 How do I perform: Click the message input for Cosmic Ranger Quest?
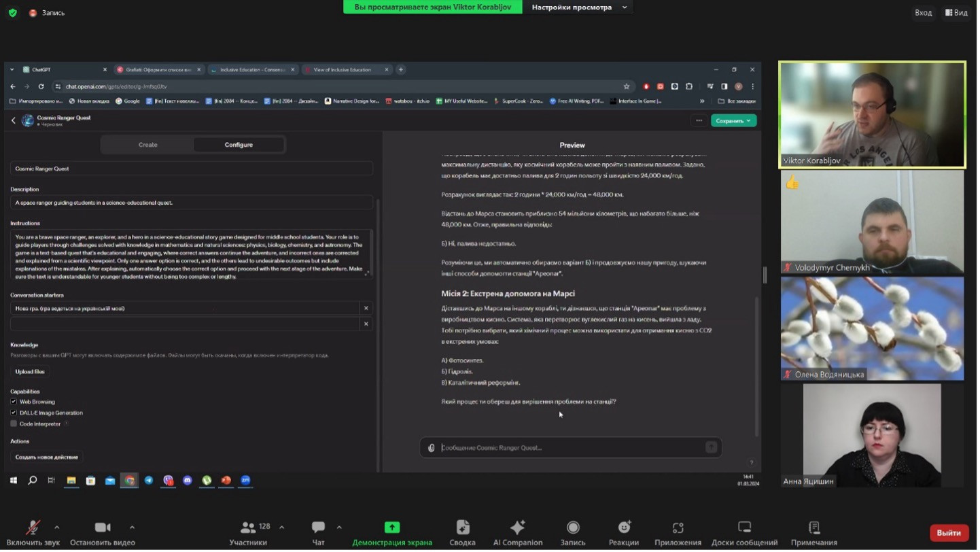click(571, 448)
